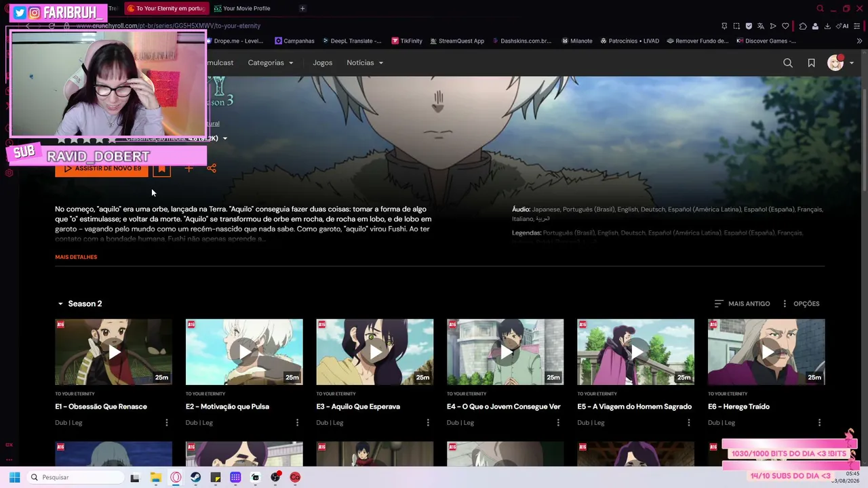Open more options for episode E6

[819, 422]
